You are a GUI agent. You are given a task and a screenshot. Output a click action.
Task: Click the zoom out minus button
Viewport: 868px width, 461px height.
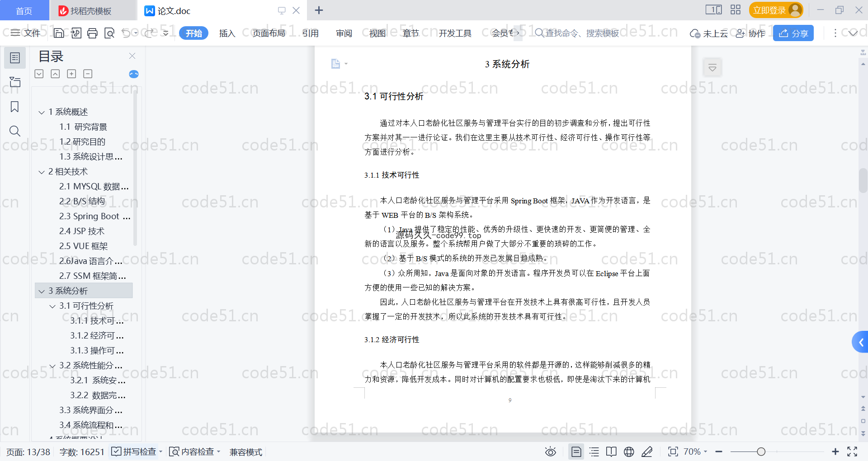(719, 452)
